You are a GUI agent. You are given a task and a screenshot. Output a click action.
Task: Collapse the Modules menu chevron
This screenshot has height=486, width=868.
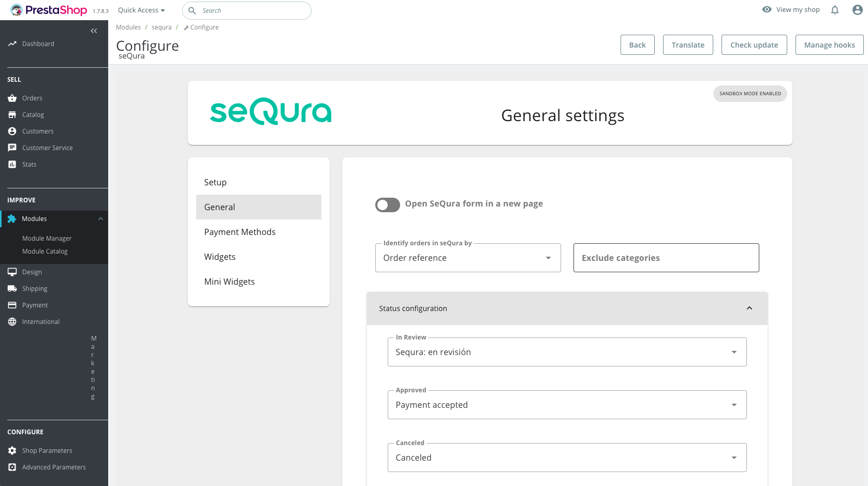[101, 219]
